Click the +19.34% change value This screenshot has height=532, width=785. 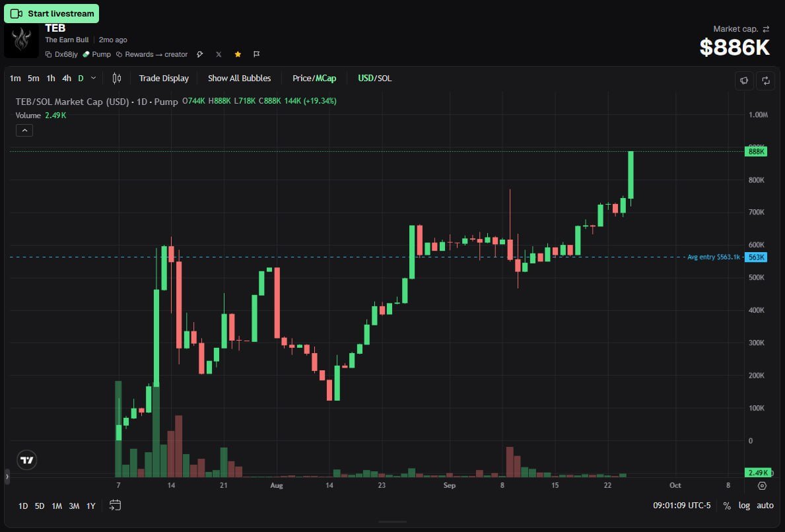point(320,101)
